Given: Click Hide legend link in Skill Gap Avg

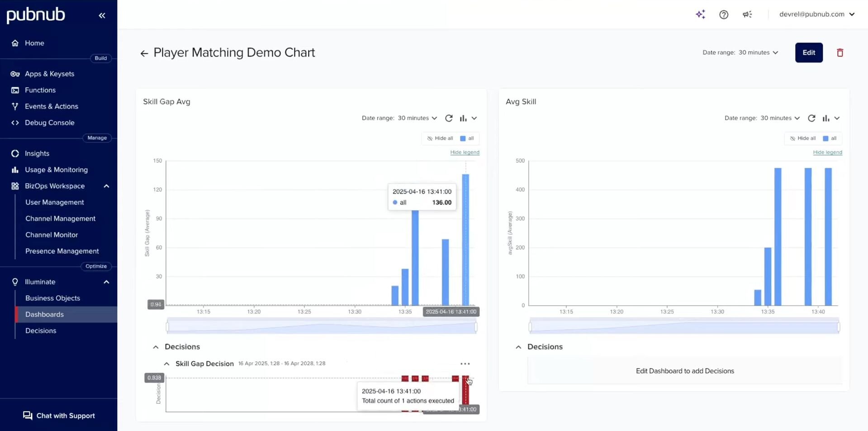Looking at the screenshot, I should point(465,152).
